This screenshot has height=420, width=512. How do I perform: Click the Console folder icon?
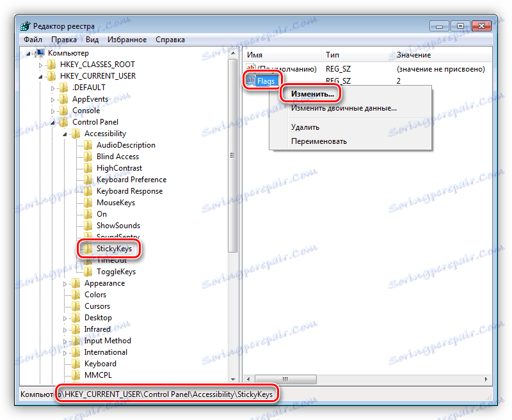coord(64,111)
